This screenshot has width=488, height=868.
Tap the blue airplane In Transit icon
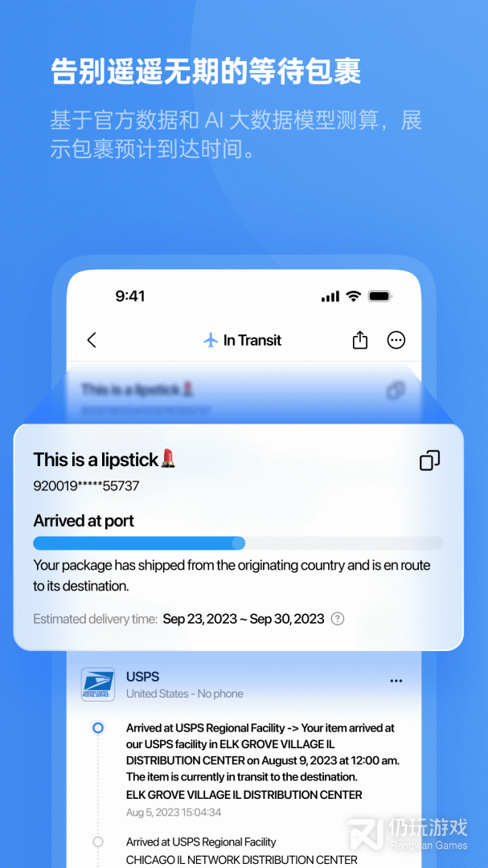point(211,340)
